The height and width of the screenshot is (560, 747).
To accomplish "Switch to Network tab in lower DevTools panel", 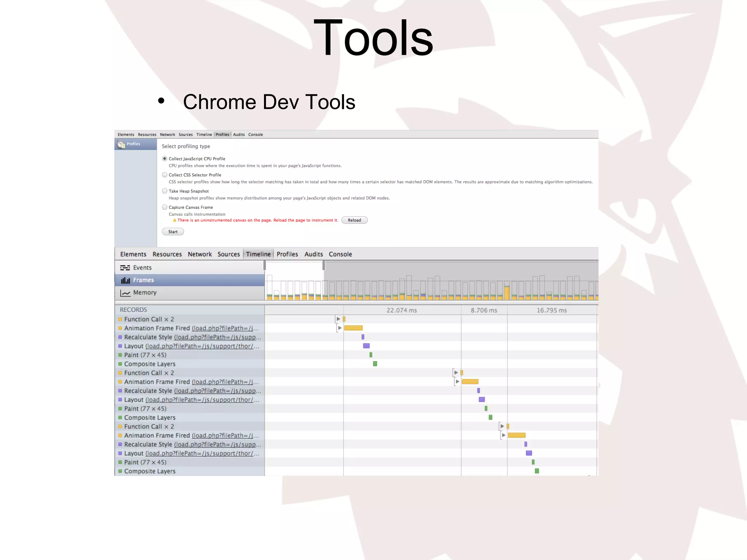I will coord(200,254).
